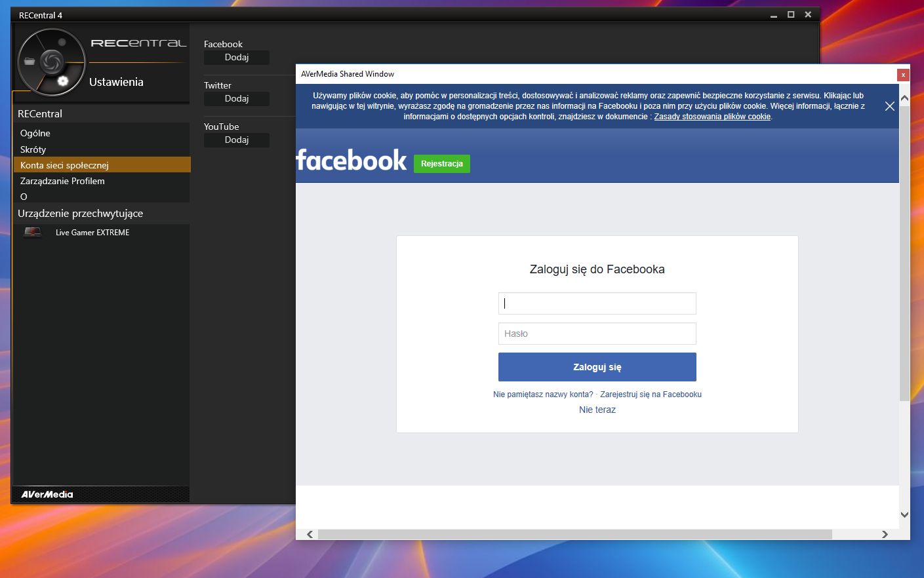Viewport: 924px width, 578px height.
Task: Close the RECentral 4 window
Action: [x=808, y=14]
